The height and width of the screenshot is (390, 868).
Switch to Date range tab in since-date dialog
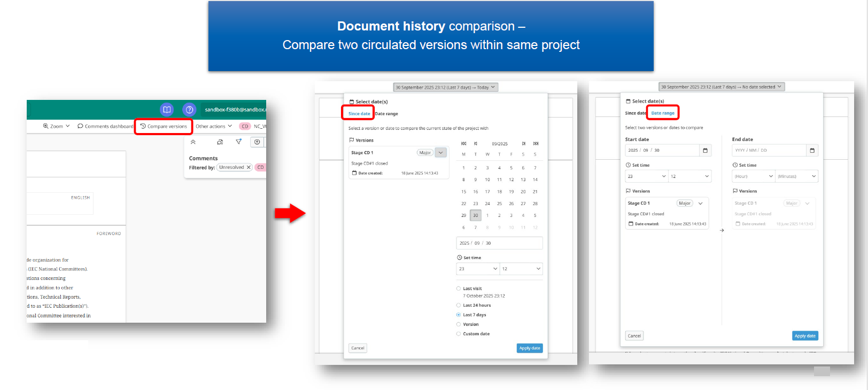click(386, 114)
